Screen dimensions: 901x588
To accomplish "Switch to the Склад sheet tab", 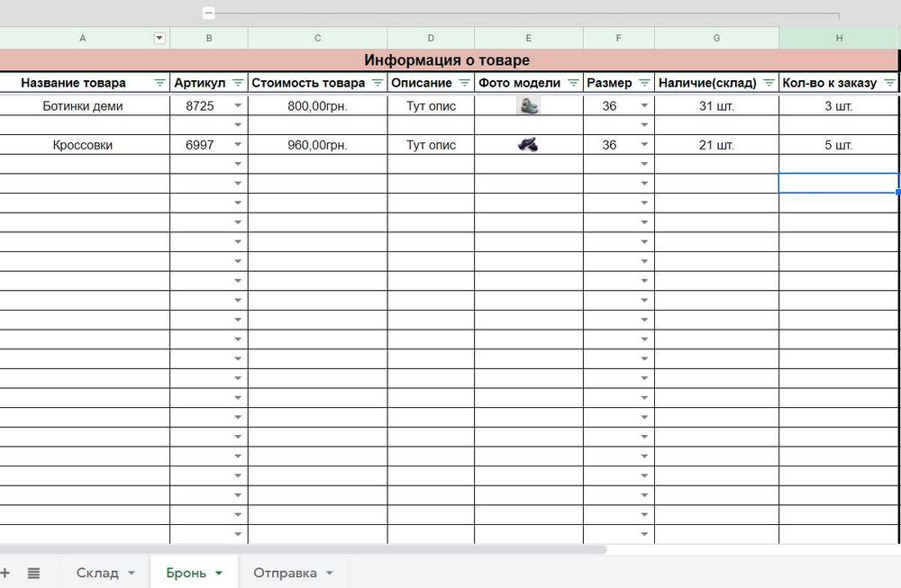I will pyautogui.click(x=97, y=573).
